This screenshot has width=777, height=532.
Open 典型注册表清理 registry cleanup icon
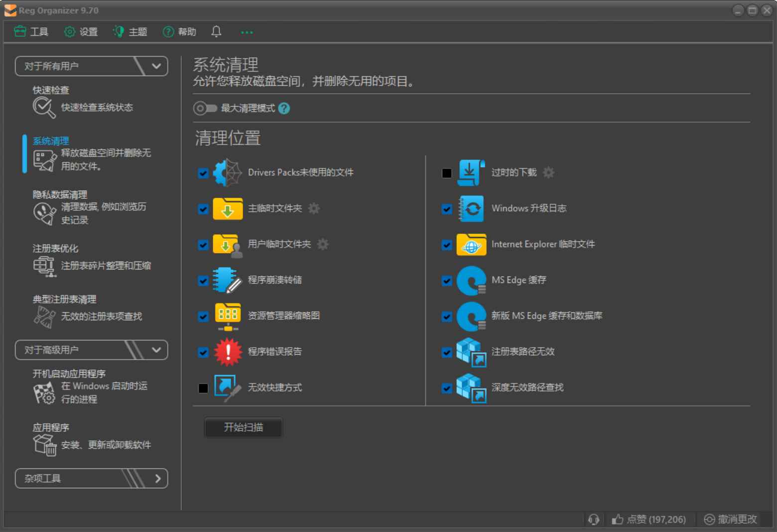click(x=44, y=316)
